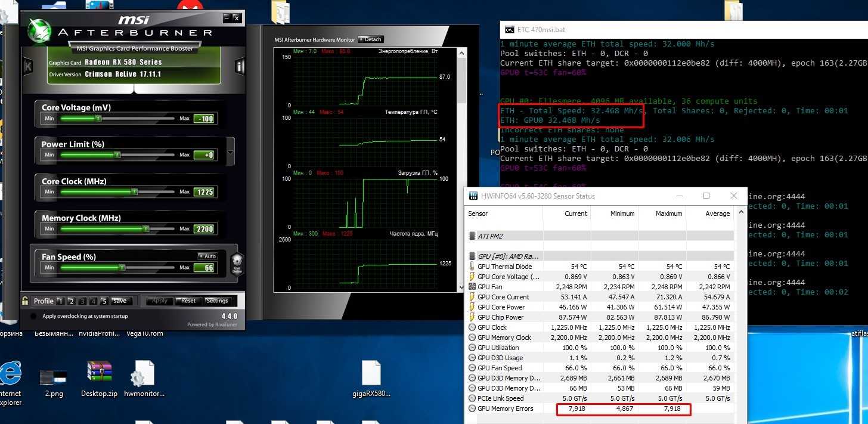868x424 pixels.
Task: Click the Core Voltage slider handle
Action: pos(98,118)
